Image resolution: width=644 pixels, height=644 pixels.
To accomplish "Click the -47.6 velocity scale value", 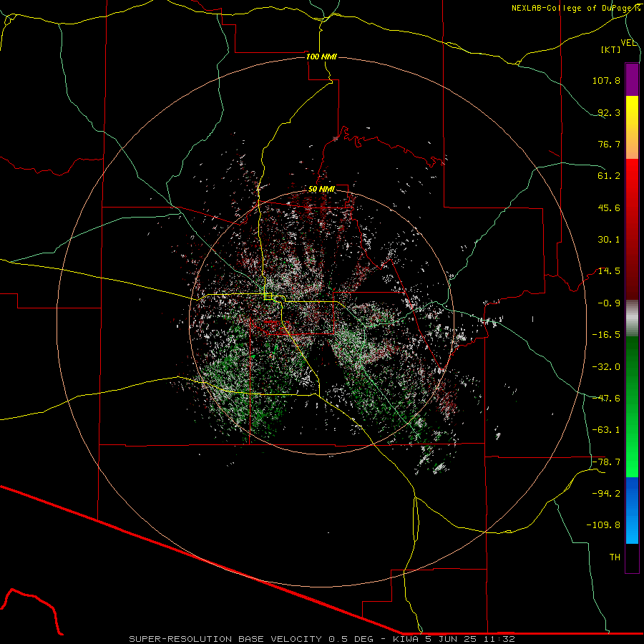I will tap(606, 399).
